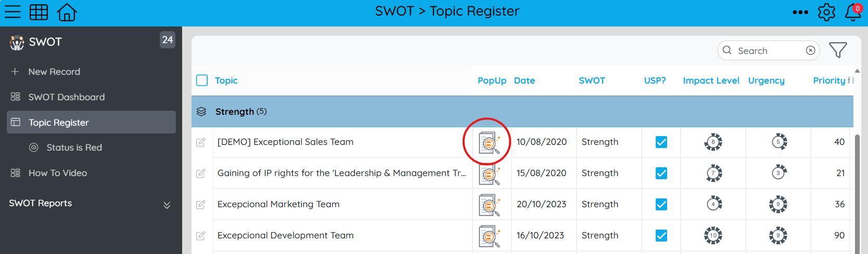Open the apps grid icon
The height and width of the screenshot is (254, 868).
pos(39,12)
